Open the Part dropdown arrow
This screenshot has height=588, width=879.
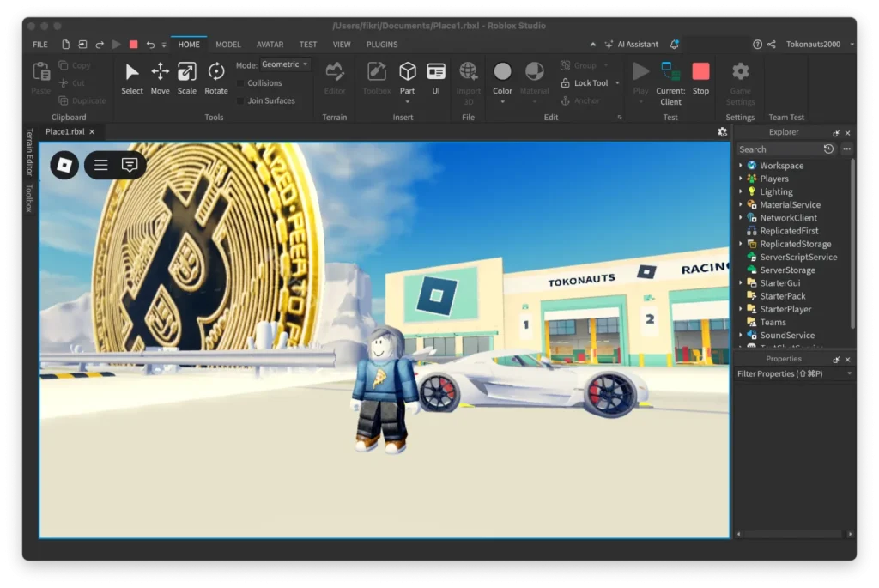[408, 102]
